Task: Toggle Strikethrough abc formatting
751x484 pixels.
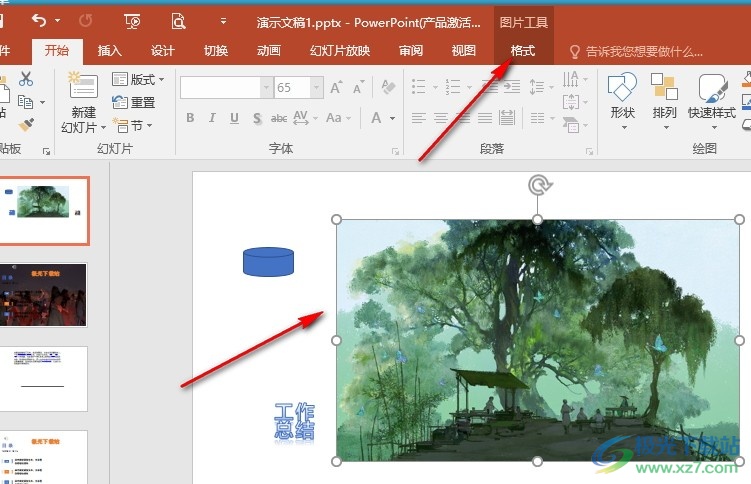Action: tap(279, 118)
